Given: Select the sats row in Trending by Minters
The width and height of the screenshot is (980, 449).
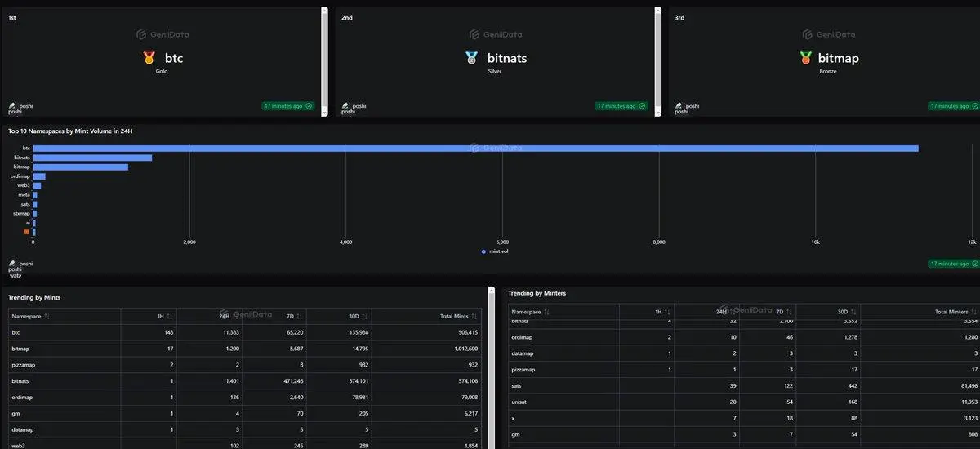Looking at the screenshot, I should (743, 385).
